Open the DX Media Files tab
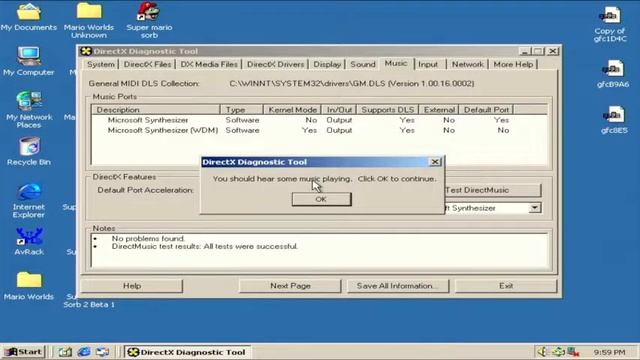Image resolution: width=640 pixels, height=360 pixels. 209,64
